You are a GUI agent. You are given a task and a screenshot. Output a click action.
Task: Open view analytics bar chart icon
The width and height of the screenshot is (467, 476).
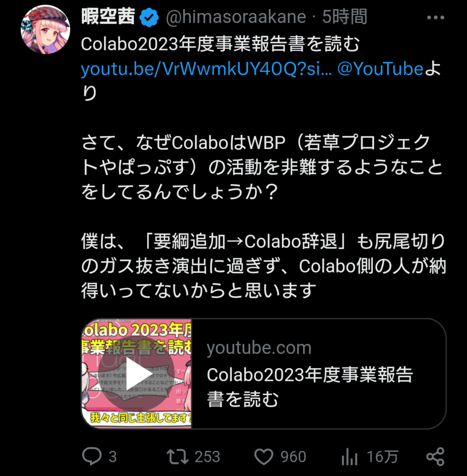[x=349, y=457]
